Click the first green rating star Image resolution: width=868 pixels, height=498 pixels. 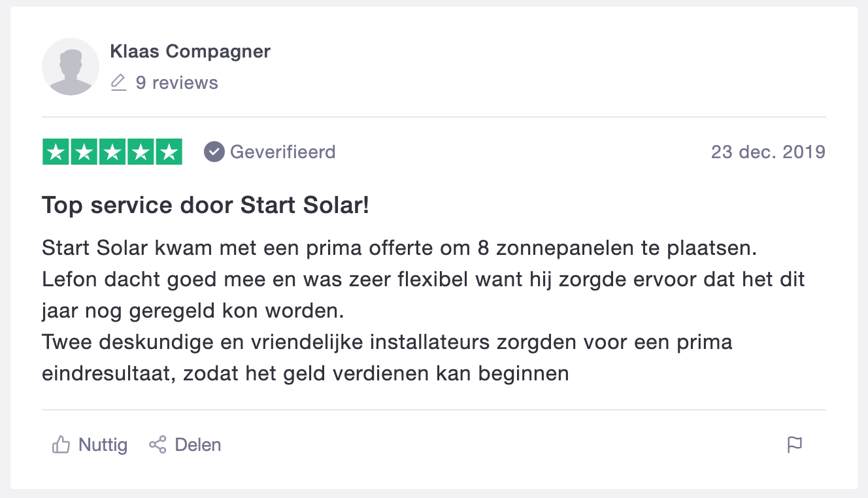click(56, 152)
